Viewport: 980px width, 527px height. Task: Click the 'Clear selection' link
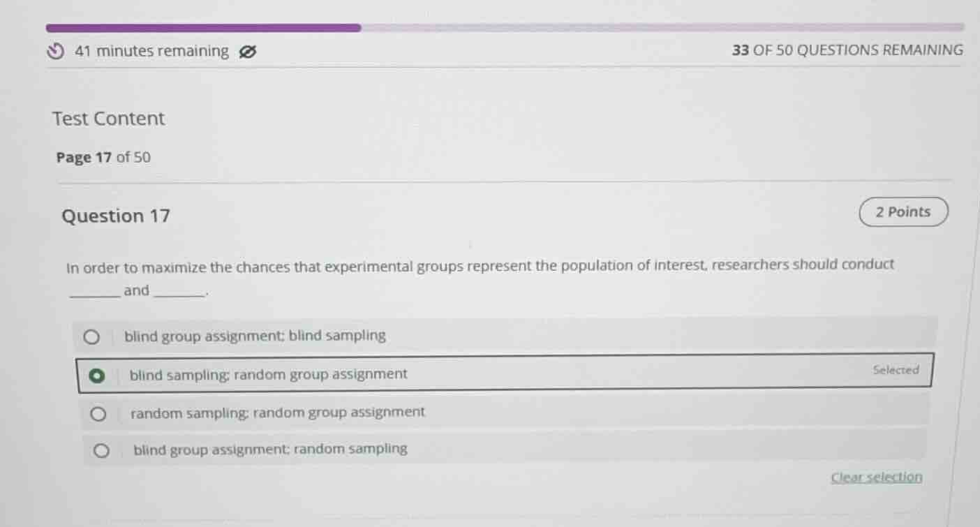click(x=876, y=477)
